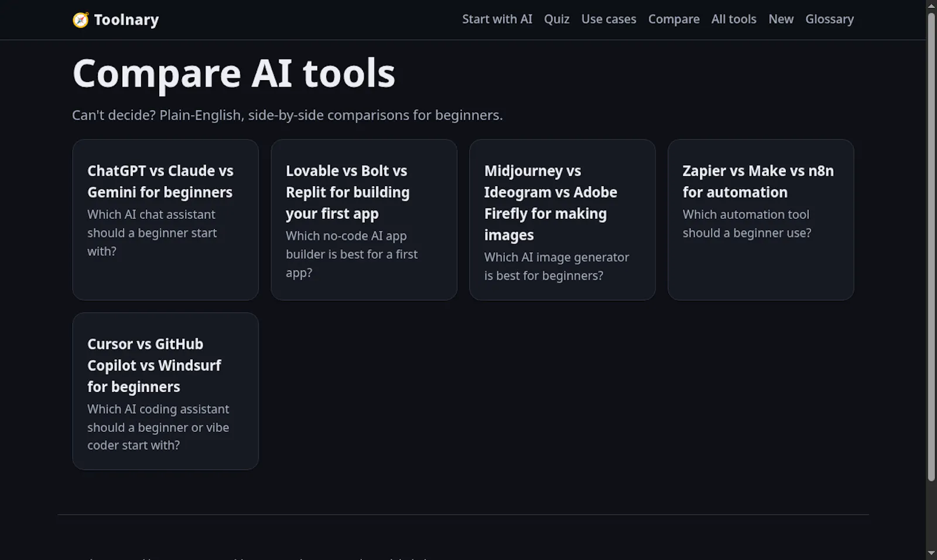Click the scrollbar down arrow

931,554
